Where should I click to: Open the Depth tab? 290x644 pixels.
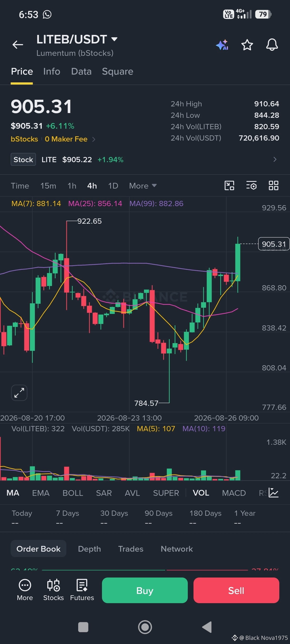click(x=89, y=549)
